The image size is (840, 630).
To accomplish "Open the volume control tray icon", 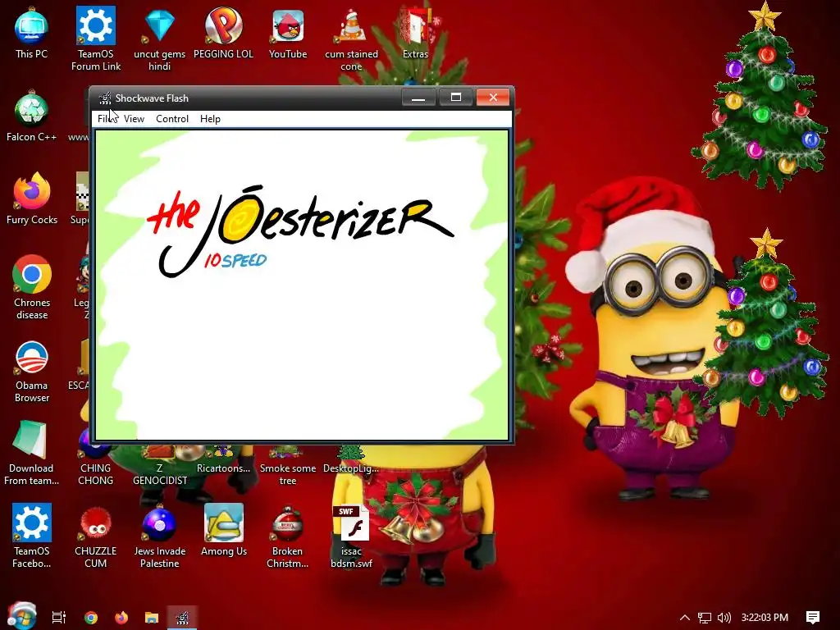I will tap(724, 617).
